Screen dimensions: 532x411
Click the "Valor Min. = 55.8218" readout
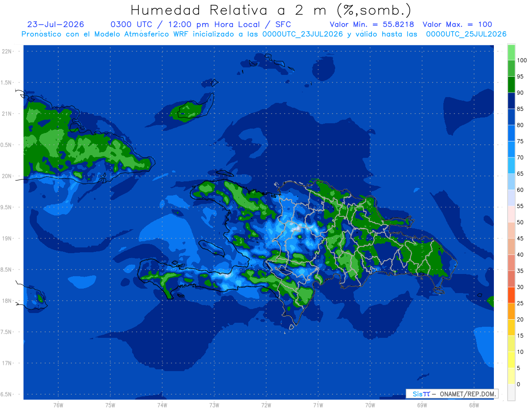[373, 24]
